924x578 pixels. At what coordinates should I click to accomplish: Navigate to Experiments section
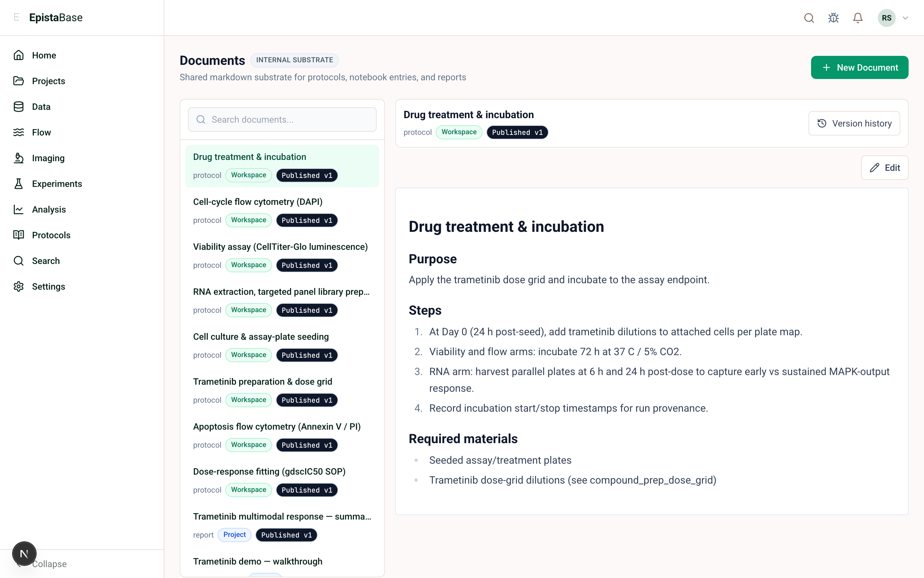click(x=57, y=183)
